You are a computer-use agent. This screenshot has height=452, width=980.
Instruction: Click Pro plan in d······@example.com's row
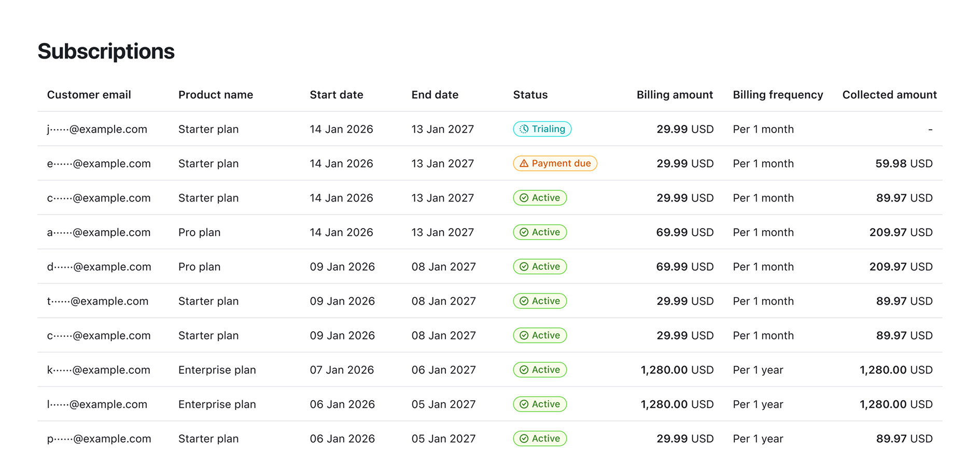tap(199, 266)
